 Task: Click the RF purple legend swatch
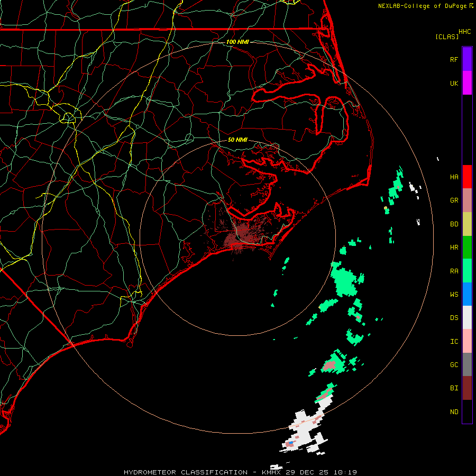coord(467,59)
